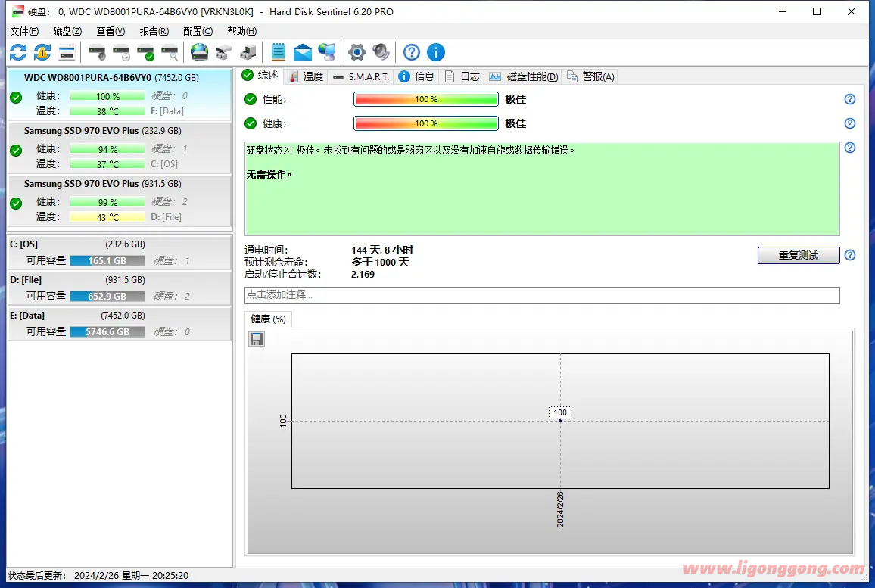Click the blue question mark toolbar icon
This screenshot has height=588, width=875.
(x=412, y=52)
